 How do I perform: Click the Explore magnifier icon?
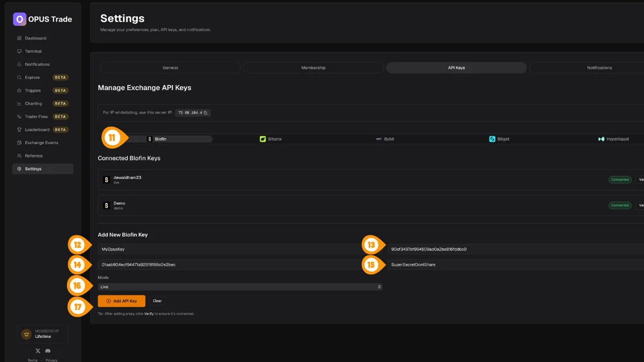[x=19, y=77]
